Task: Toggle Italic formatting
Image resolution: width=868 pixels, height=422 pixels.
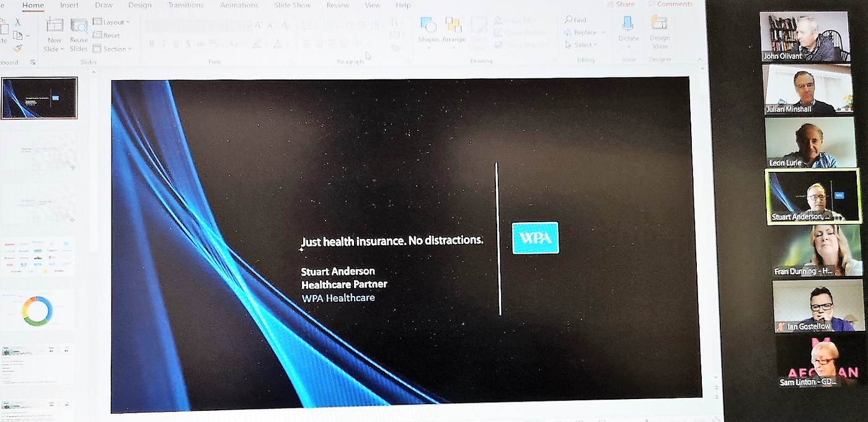Action: (x=163, y=43)
